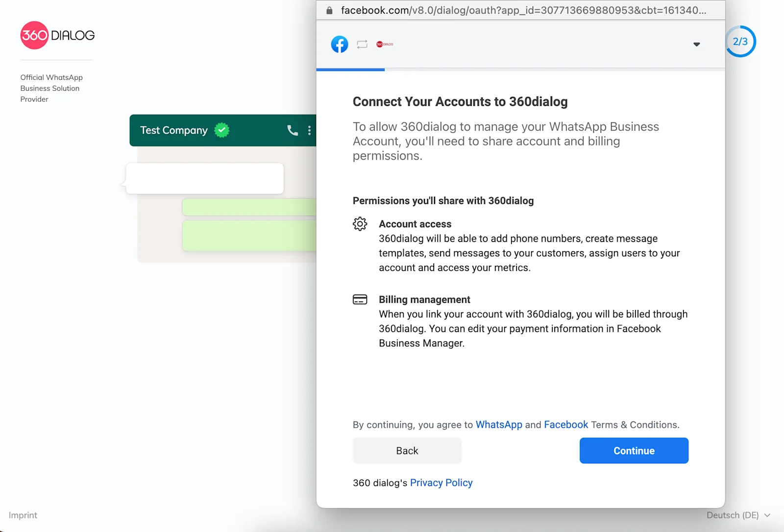
Task: Open the three-dot menu in Test Company header
Action: [x=309, y=130]
